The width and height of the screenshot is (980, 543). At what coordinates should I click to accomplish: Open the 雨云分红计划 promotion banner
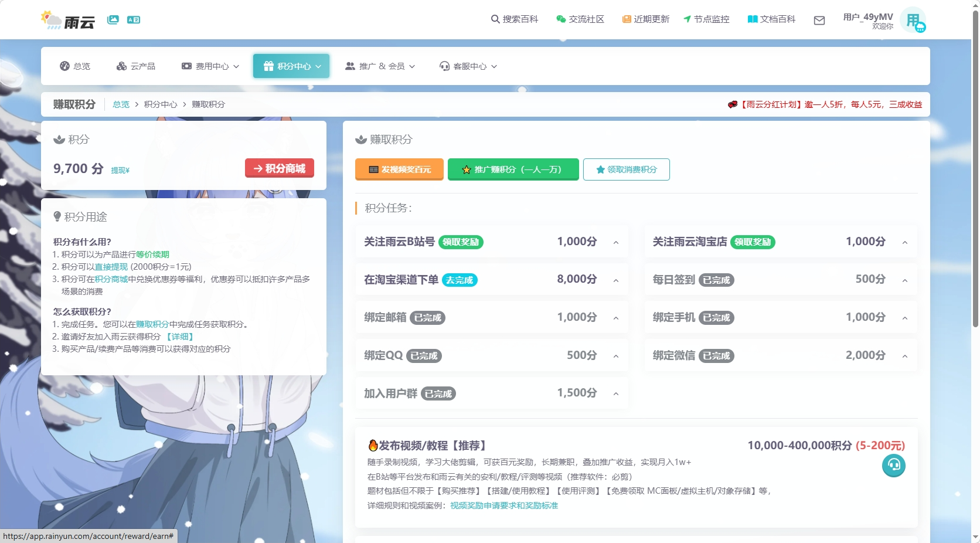coord(825,104)
